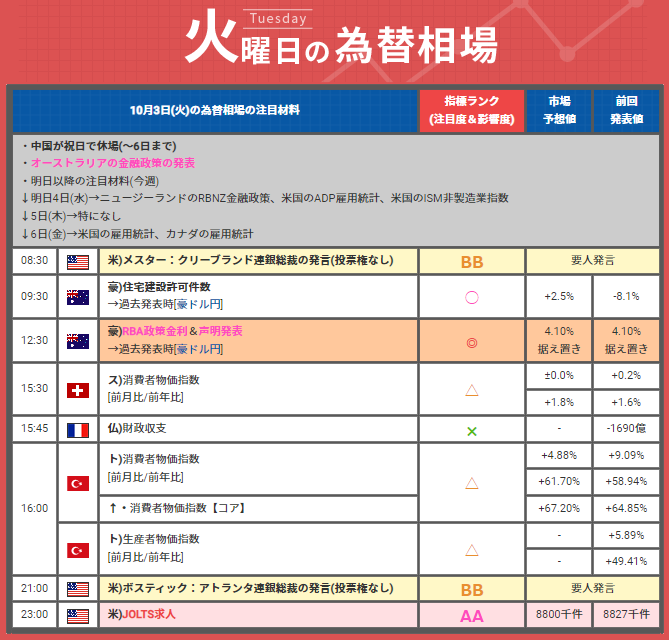
Task: Click the -8.1% previous value
Action: click(626, 297)
